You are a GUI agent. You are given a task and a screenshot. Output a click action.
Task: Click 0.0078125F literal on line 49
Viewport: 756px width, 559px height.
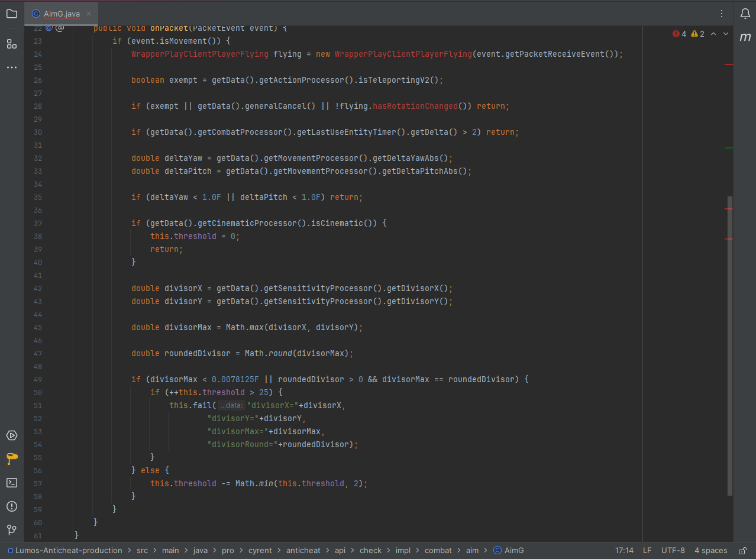(x=235, y=379)
